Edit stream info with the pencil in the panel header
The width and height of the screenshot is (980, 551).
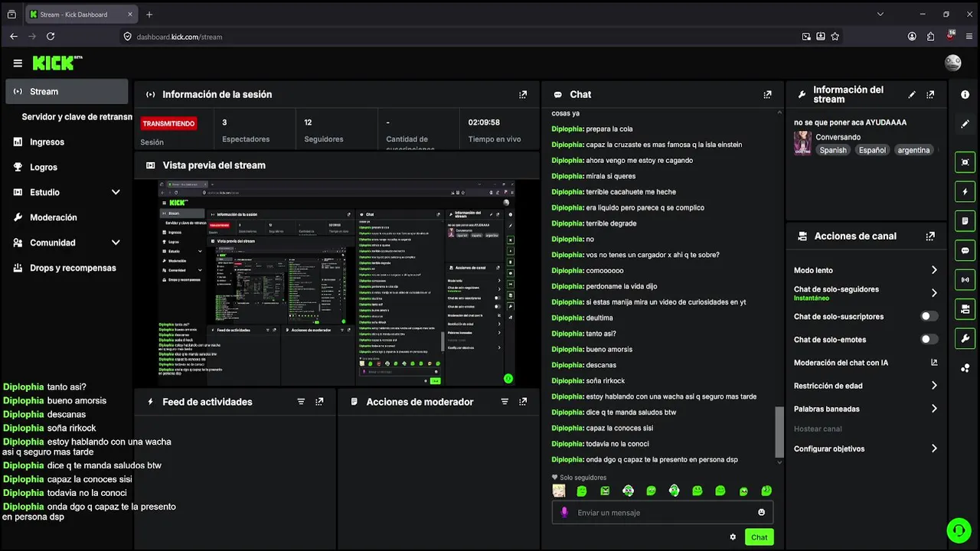click(x=912, y=95)
